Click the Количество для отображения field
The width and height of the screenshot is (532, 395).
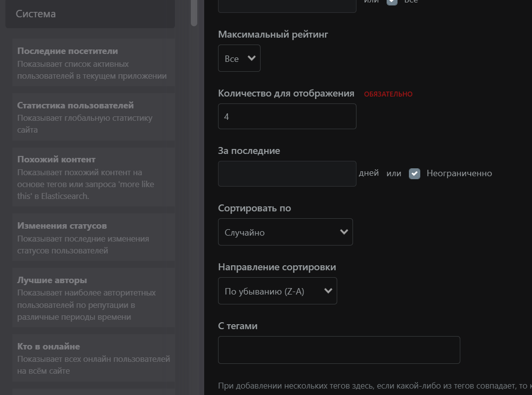tap(287, 117)
